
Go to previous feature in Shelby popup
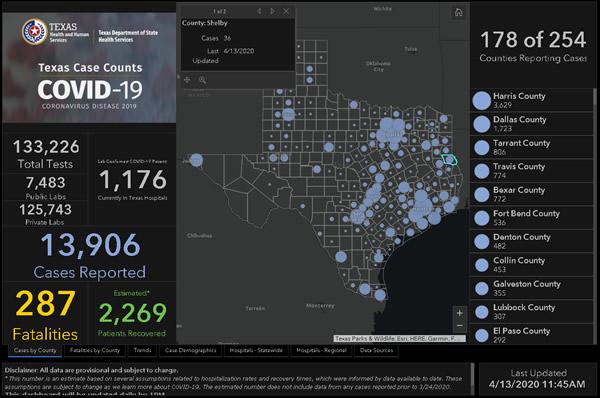[x=259, y=11]
